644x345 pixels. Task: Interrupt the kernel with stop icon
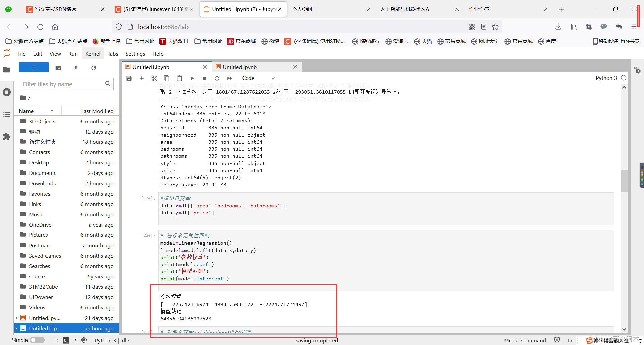(205, 78)
